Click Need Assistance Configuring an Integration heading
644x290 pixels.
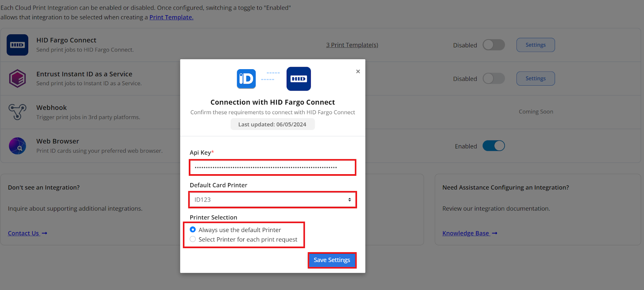506,187
